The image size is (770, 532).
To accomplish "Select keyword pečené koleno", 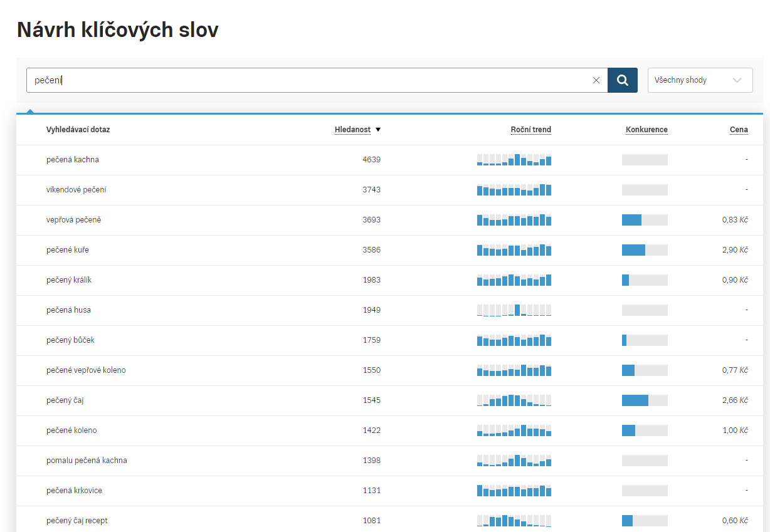I will (x=71, y=430).
